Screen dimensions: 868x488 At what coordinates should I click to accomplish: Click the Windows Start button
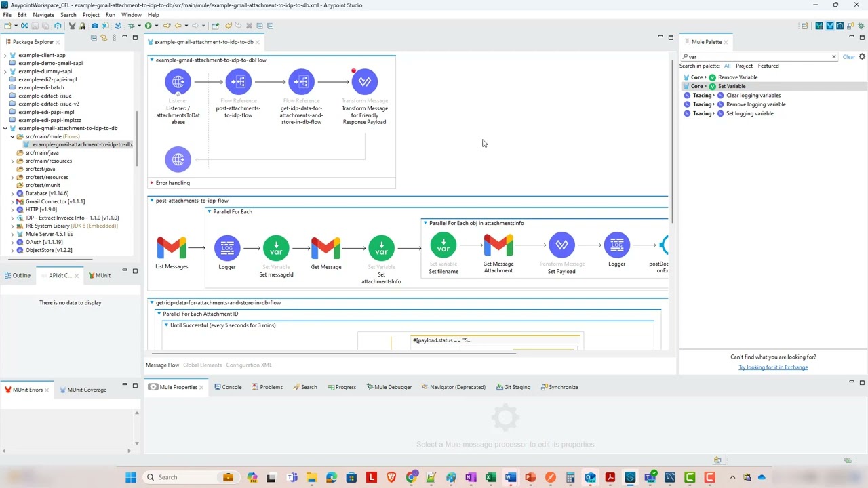tap(131, 477)
